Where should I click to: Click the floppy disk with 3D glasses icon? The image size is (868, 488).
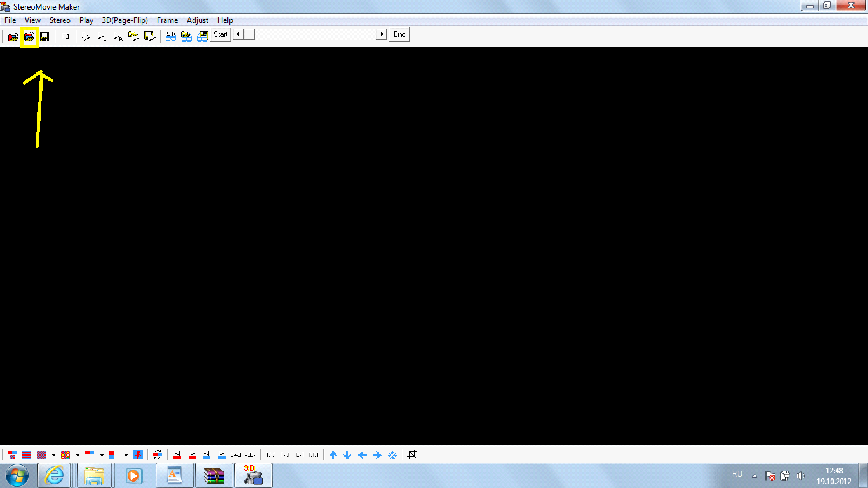[x=203, y=36]
